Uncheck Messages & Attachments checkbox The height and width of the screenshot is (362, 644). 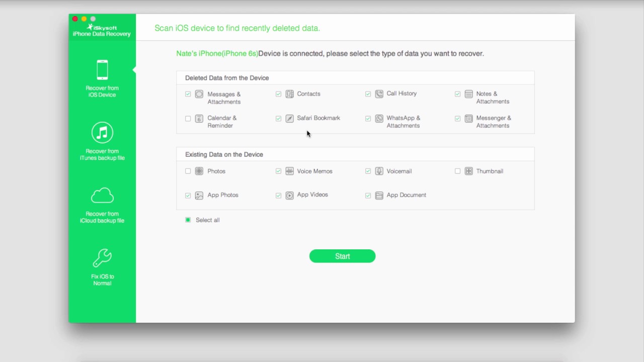click(188, 94)
